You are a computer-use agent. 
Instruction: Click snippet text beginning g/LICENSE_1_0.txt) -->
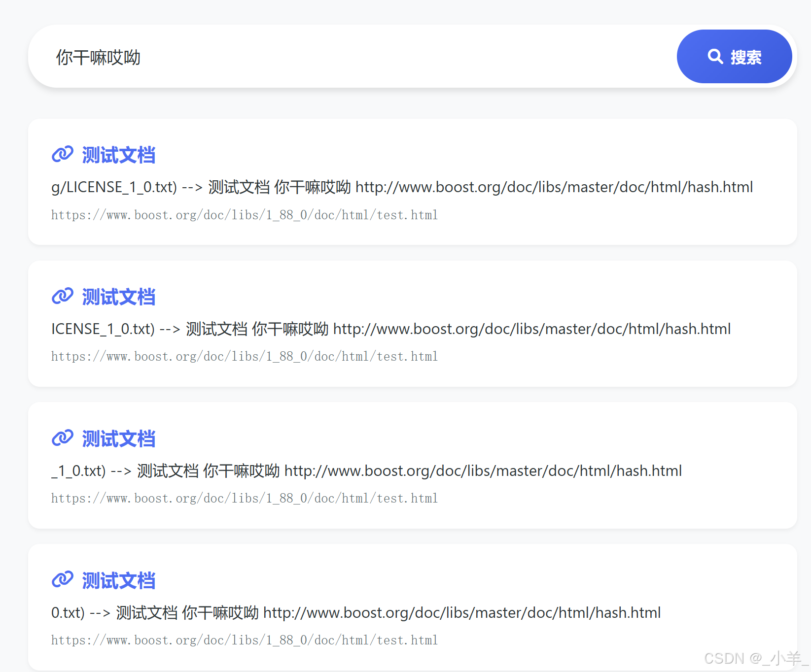[x=402, y=187]
